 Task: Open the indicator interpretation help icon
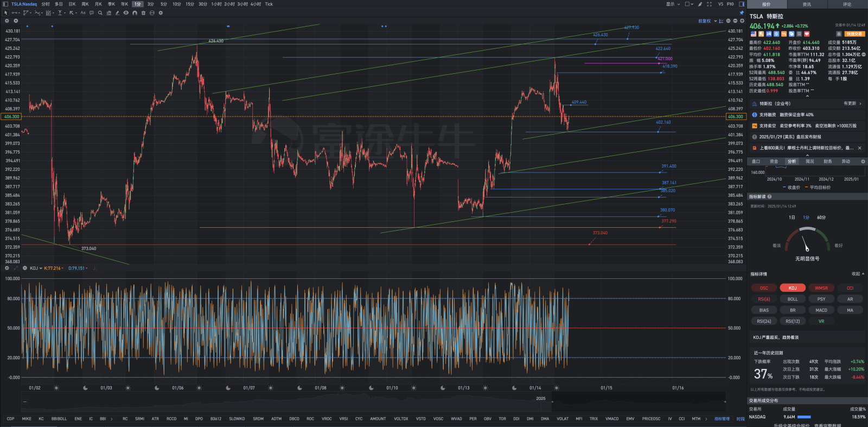[x=769, y=196]
